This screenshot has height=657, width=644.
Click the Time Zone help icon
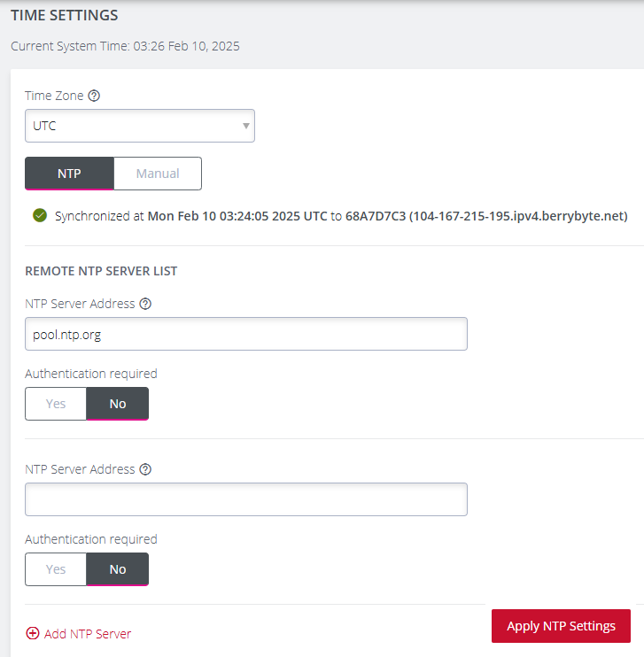94,96
